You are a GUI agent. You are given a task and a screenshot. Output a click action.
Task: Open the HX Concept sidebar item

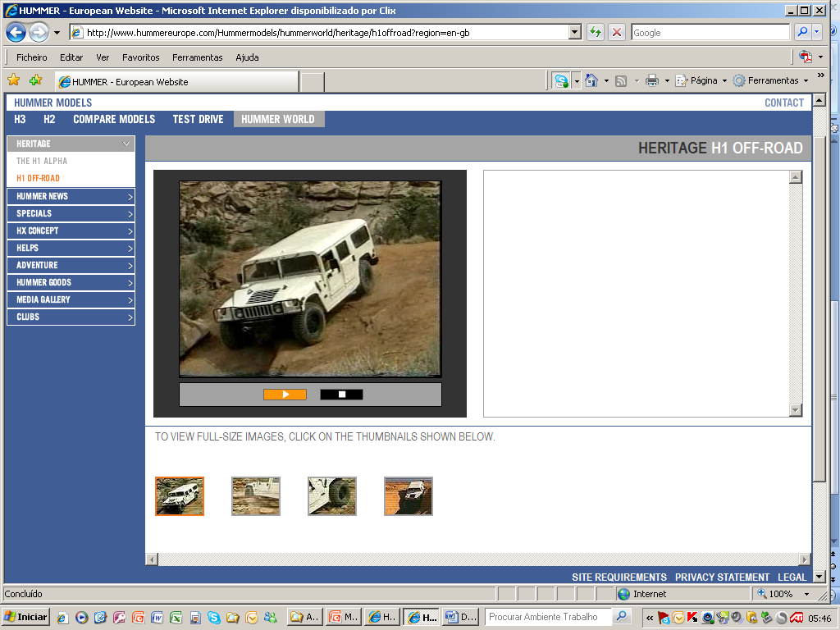pos(71,231)
